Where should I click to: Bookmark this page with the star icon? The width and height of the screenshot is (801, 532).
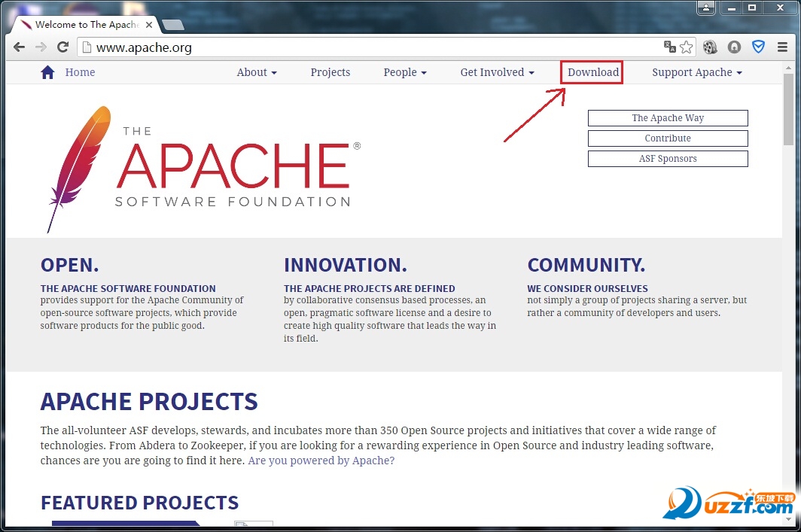[686, 46]
